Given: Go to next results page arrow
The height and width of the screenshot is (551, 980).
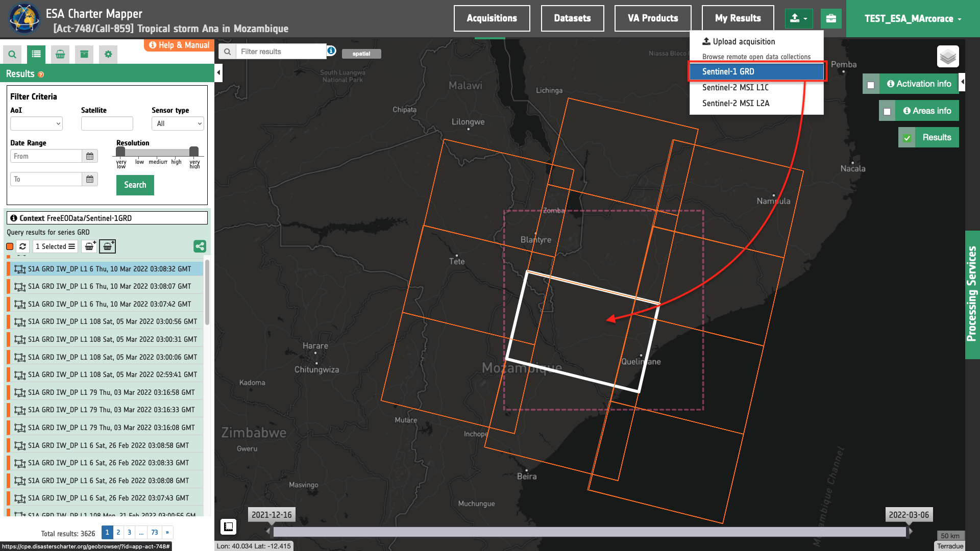Looking at the screenshot, I should (x=167, y=533).
